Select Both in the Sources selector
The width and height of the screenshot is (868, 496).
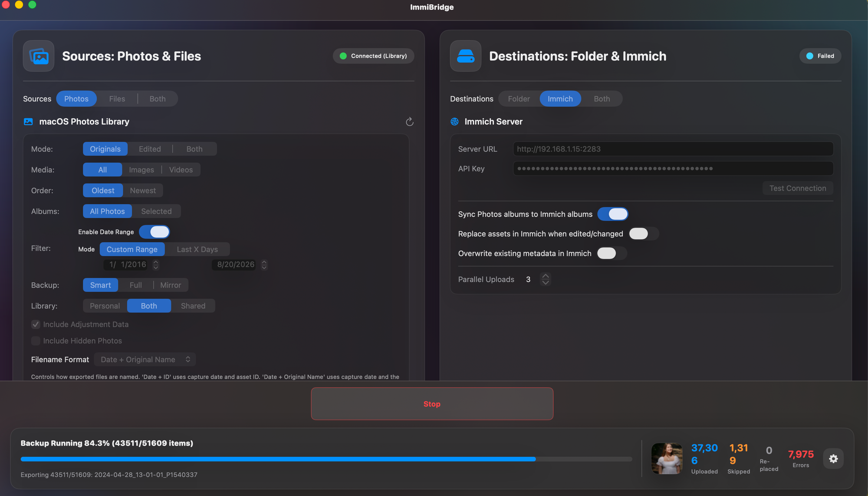coord(158,99)
